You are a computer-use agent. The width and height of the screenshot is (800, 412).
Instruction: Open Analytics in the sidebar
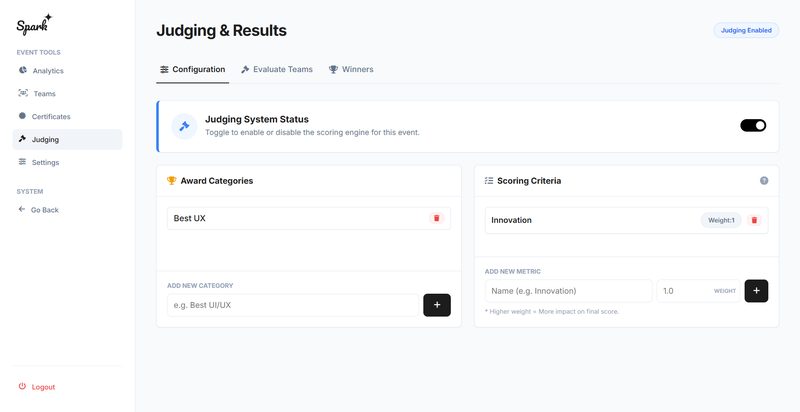(47, 71)
